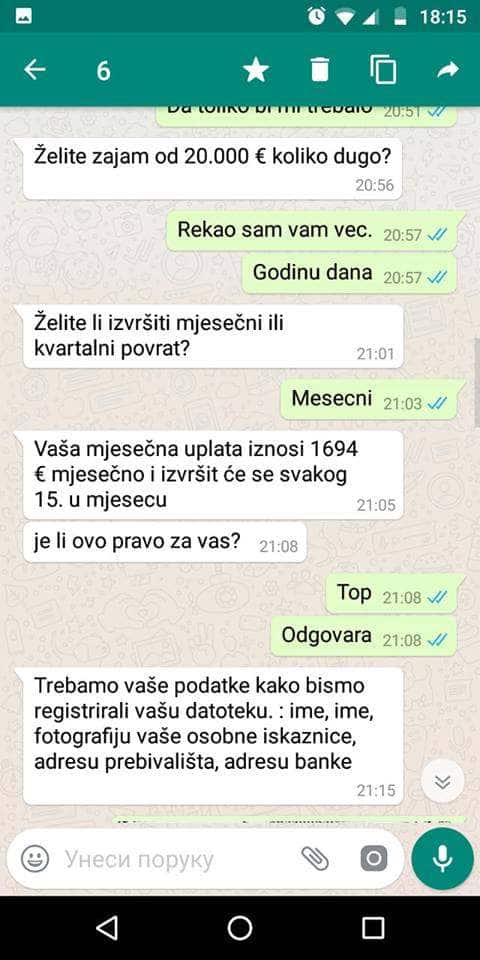
Task: Select the 'Mesecni' reply bubble
Action: [x=370, y=400]
